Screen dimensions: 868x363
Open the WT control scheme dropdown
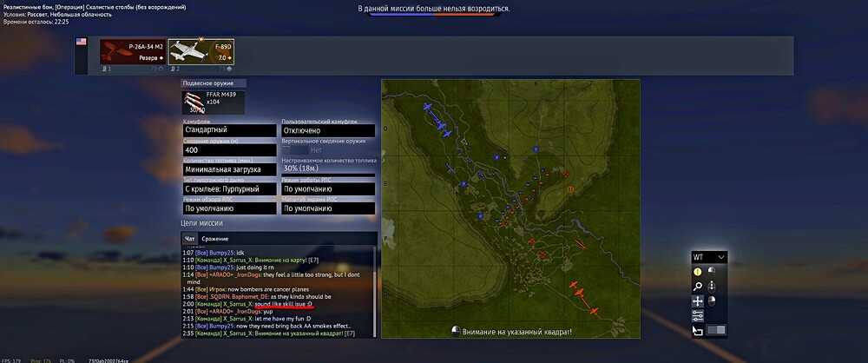pos(709,257)
